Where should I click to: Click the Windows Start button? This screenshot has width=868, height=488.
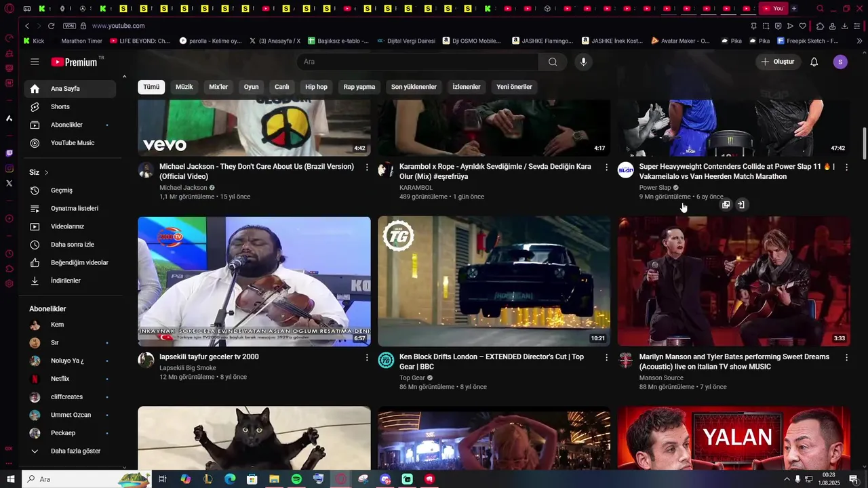tap(10, 479)
